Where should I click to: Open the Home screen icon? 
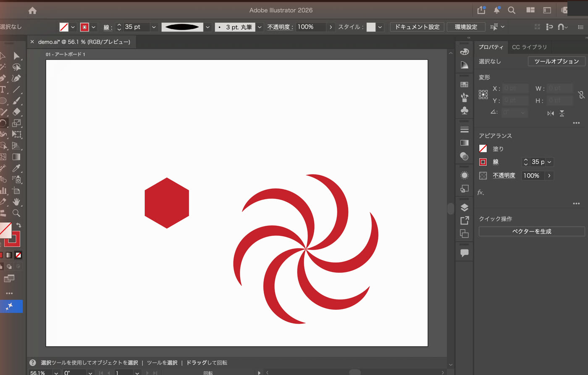[x=32, y=11]
